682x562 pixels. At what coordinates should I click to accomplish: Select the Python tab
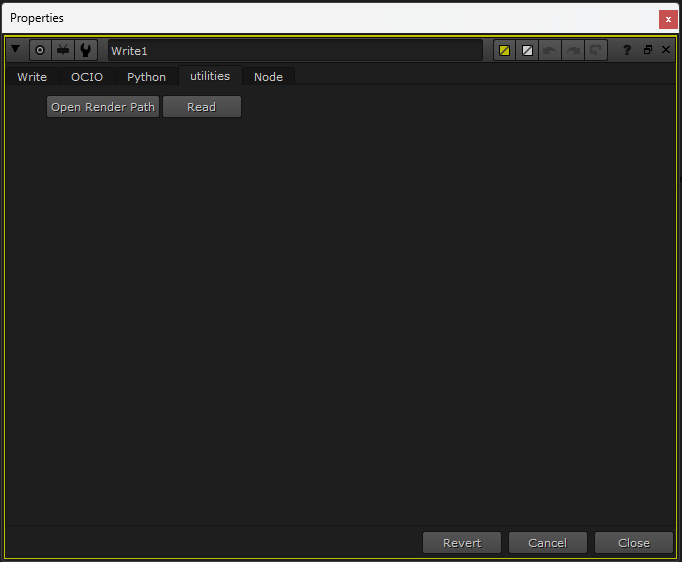click(x=146, y=77)
